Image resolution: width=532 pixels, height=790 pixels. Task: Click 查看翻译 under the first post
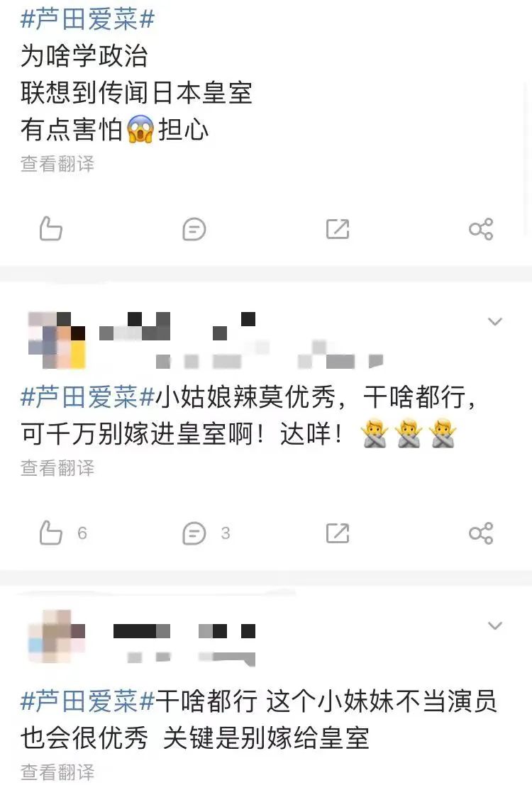coord(57,164)
